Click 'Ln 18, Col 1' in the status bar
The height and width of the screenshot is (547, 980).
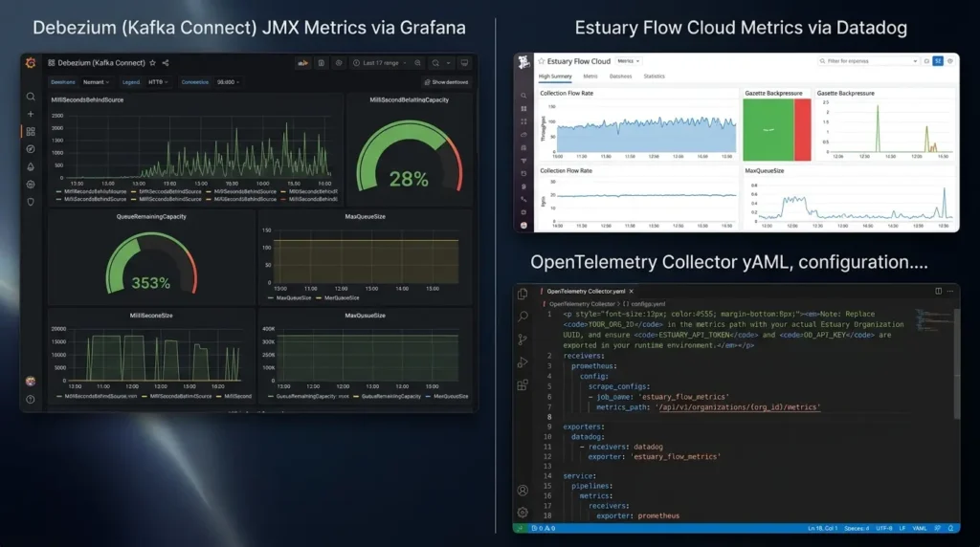[822, 528]
